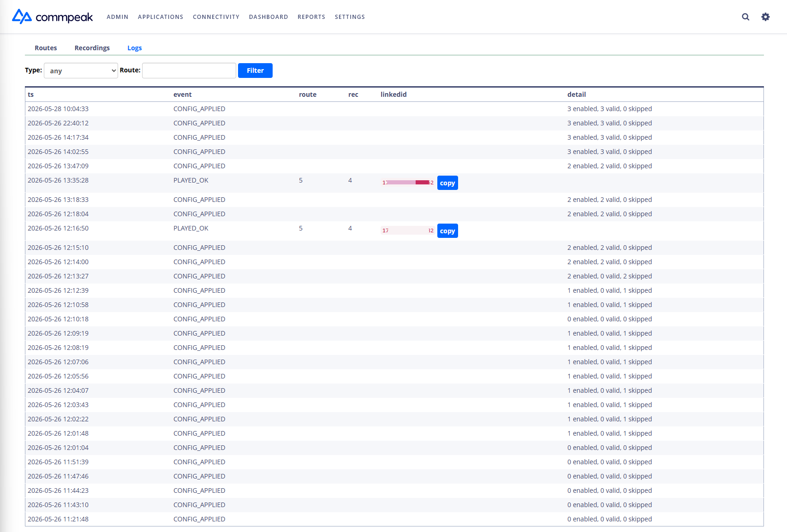Click the detail column header
The image size is (787, 532).
577,95
